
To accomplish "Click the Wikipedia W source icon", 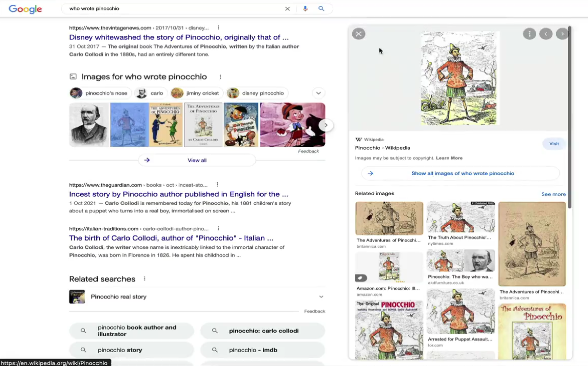I will [x=358, y=139].
